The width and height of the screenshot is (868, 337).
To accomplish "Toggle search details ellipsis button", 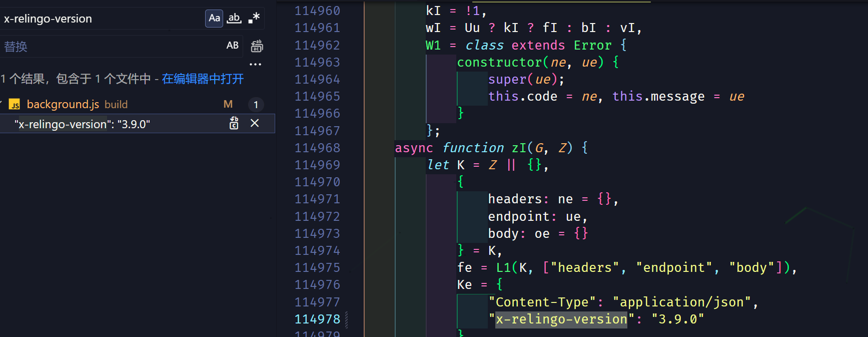I will click(x=255, y=64).
